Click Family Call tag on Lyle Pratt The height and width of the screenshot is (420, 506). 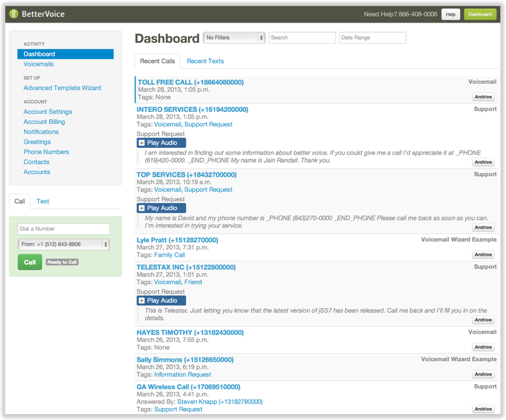(x=170, y=255)
